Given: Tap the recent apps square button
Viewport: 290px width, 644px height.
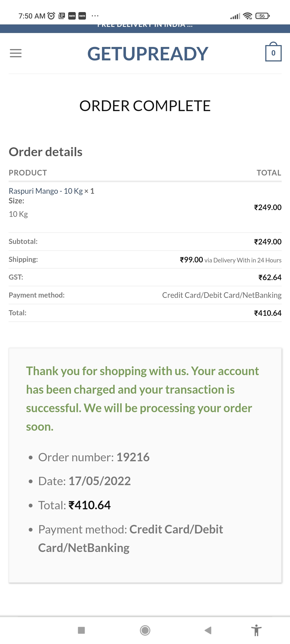Looking at the screenshot, I should click(81, 630).
